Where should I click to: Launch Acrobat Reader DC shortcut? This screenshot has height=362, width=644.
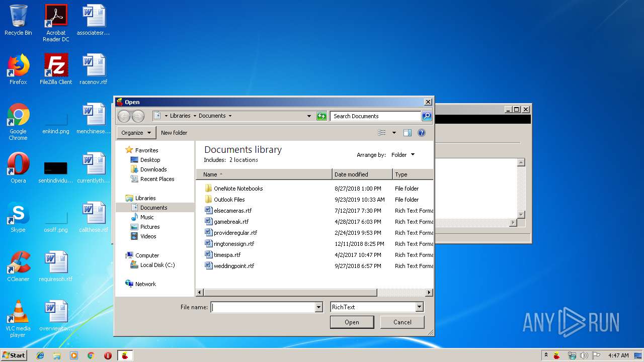(56, 23)
